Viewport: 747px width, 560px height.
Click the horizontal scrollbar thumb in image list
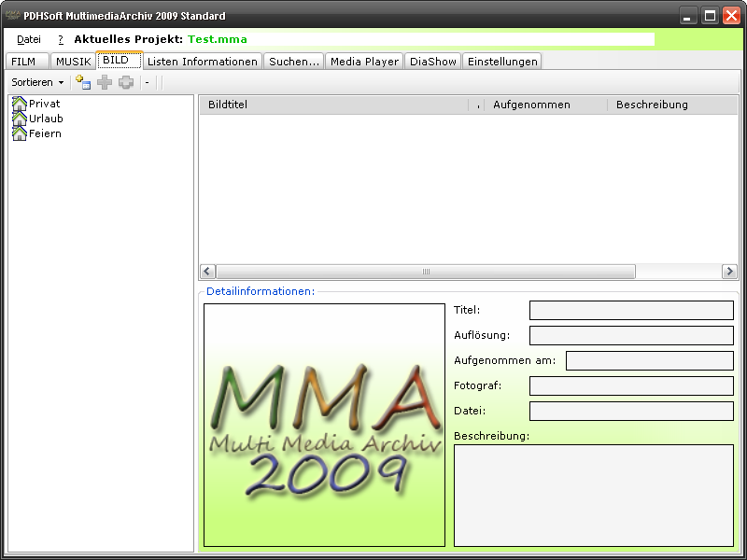pyautogui.click(x=426, y=272)
